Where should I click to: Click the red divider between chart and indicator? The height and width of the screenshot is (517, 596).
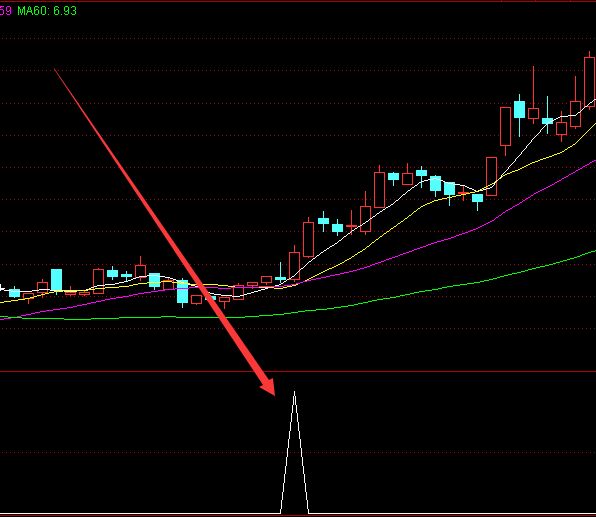298,371
